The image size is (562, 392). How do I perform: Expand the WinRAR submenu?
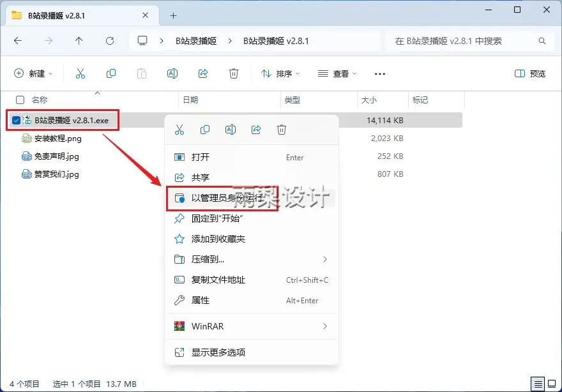pos(324,326)
